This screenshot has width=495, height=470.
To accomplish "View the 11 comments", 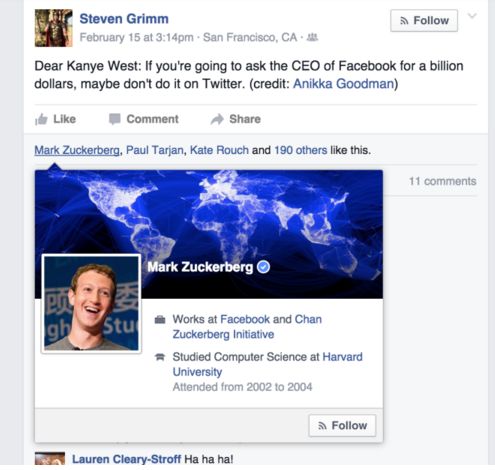I will pos(442,181).
